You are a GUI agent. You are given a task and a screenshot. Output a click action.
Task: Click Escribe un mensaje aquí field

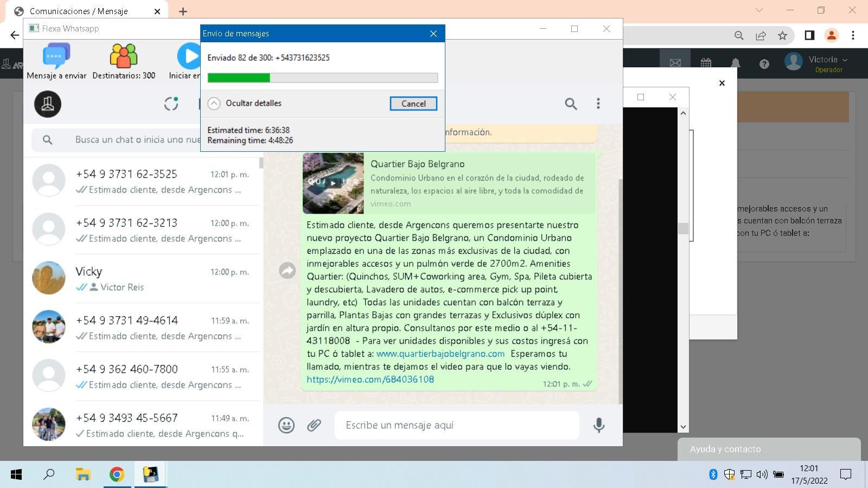point(457,425)
